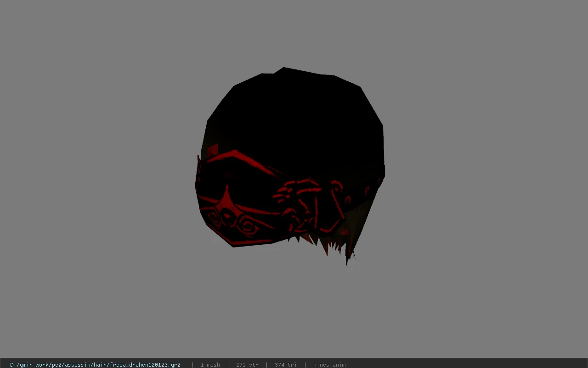Click the "1 mesh" status bar entry
The width and height of the screenshot is (588, 368).
tap(210, 365)
